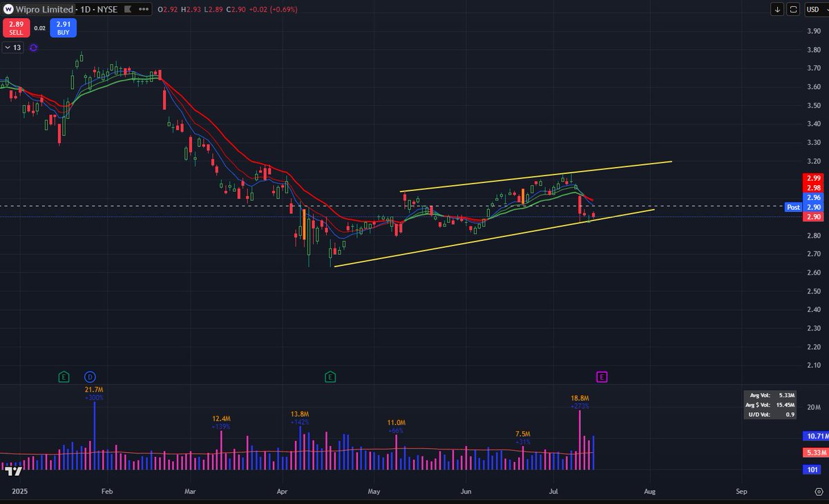Click the purple indicator refresh icon

click(34, 48)
